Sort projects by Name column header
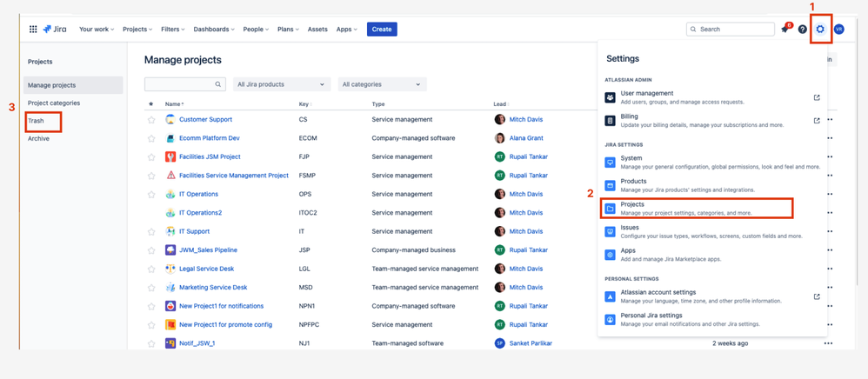The height and width of the screenshot is (379, 868). pos(174,104)
